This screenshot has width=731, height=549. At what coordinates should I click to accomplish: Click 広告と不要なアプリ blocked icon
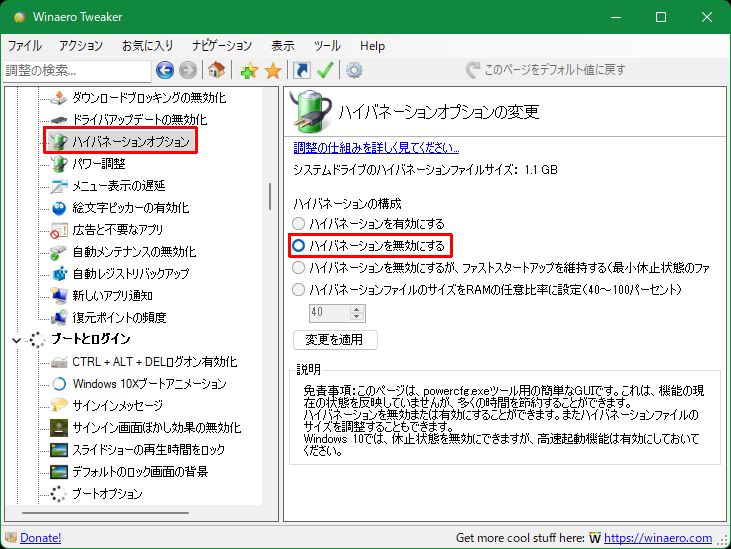coord(59,230)
